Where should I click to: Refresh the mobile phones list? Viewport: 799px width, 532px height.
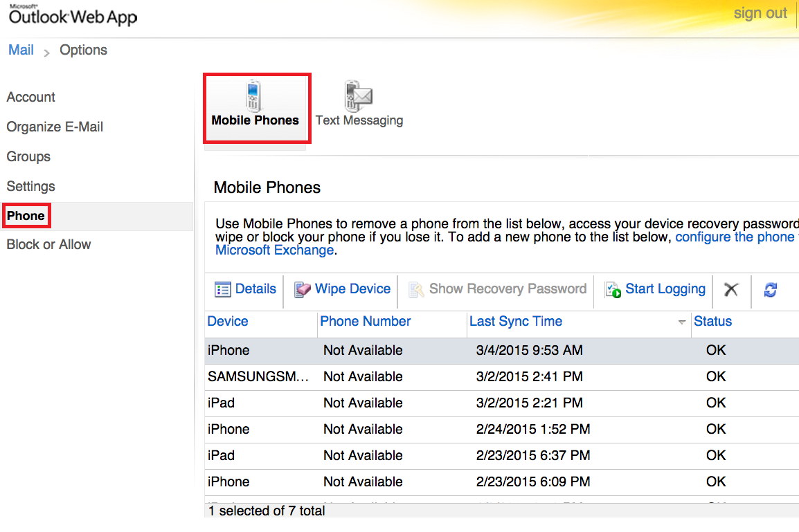(771, 290)
